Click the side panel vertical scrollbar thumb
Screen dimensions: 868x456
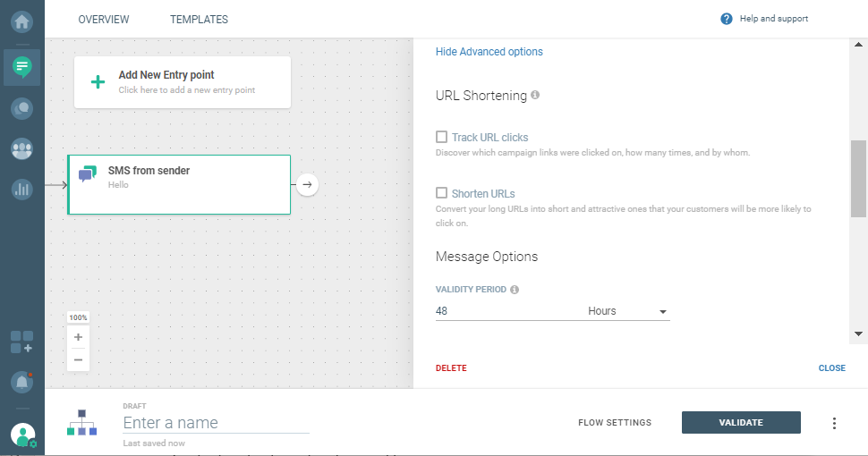coord(858,179)
